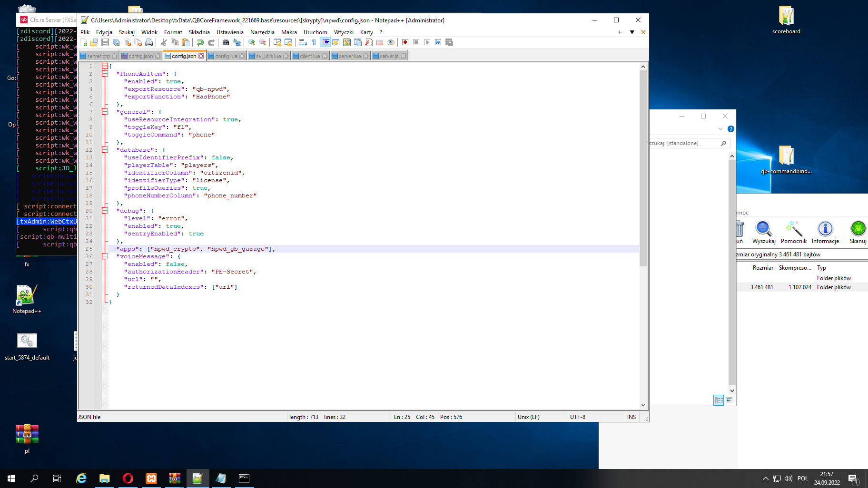Click the Print icon in Notepad++ toolbar
The height and width of the screenshot is (488, 868).
click(149, 42)
